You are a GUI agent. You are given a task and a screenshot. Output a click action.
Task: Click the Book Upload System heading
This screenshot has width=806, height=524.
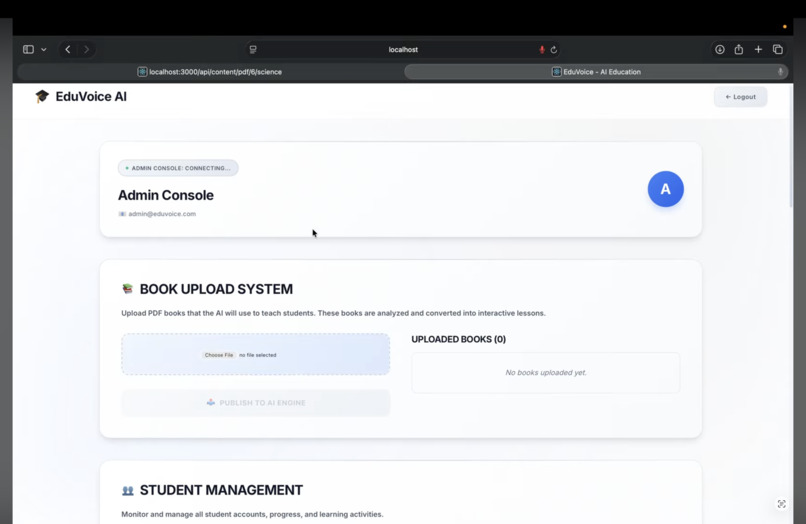coord(216,289)
